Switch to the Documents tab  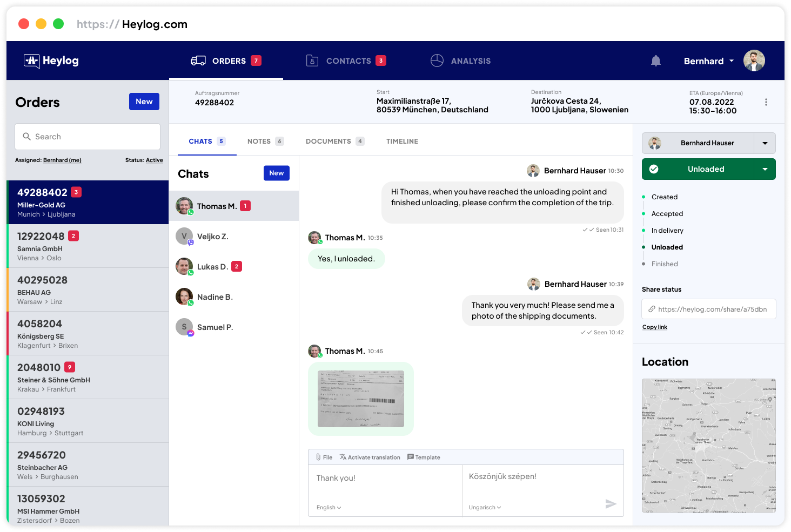tap(329, 142)
